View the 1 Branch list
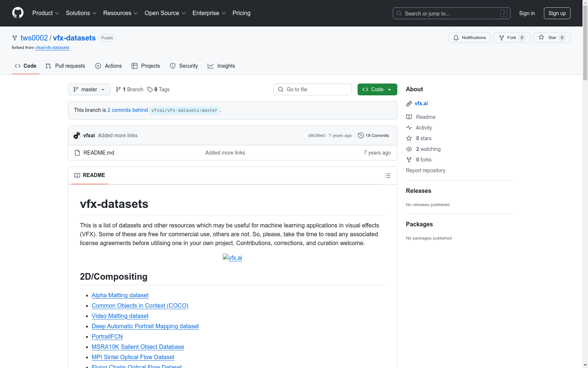The height and width of the screenshot is (368, 588). coord(129,89)
